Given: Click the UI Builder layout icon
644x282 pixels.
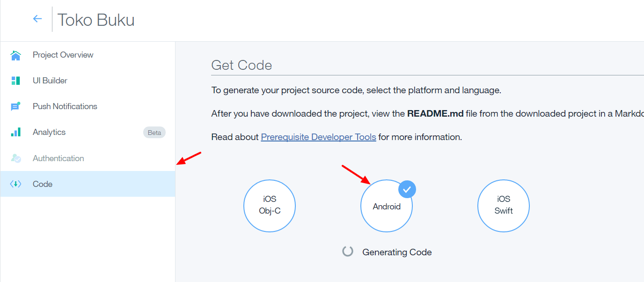Looking at the screenshot, I should tap(15, 81).
